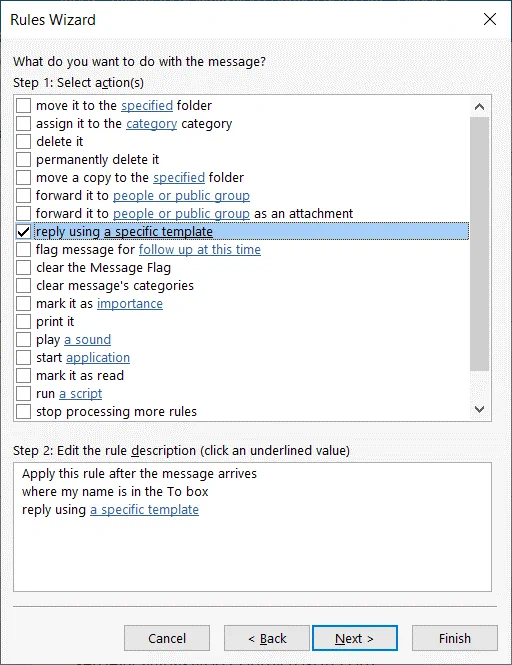Image resolution: width=512 pixels, height=665 pixels.
Task: Click the Finish button
Action: [455, 638]
